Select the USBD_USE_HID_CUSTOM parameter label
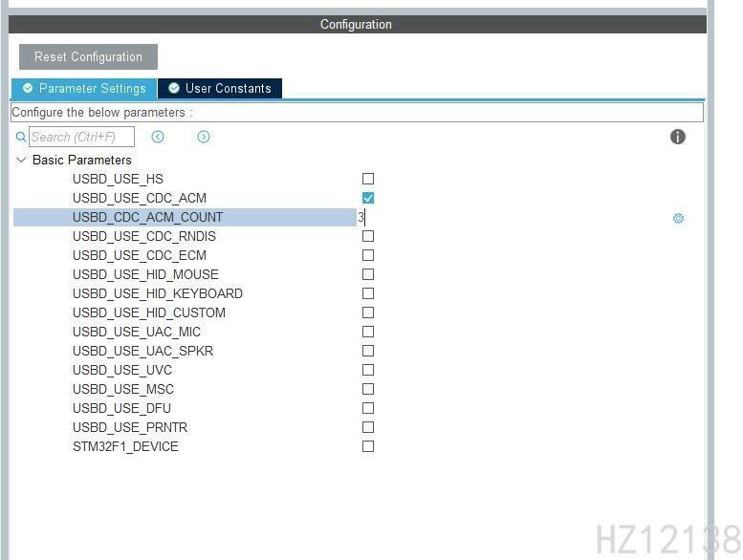This screenshot has height=560, width=743. (149, 312)
